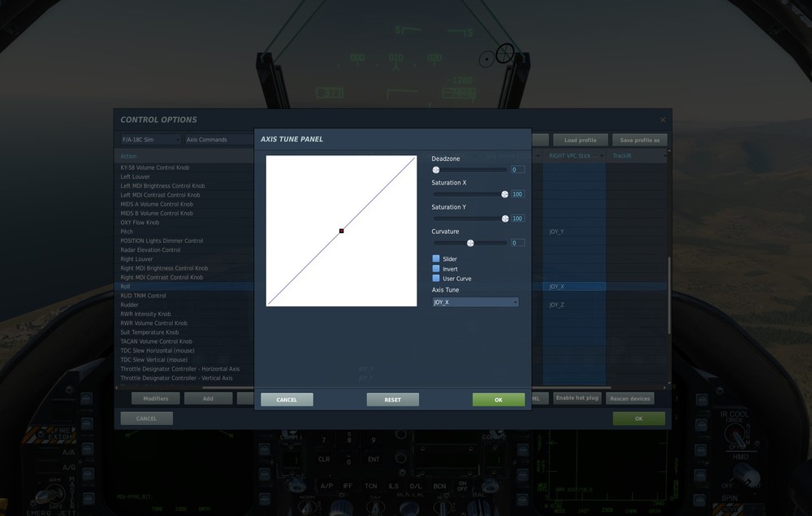Select the Roll axis row
The height and width of the screenshot is (516, 812).
(184, 287)
